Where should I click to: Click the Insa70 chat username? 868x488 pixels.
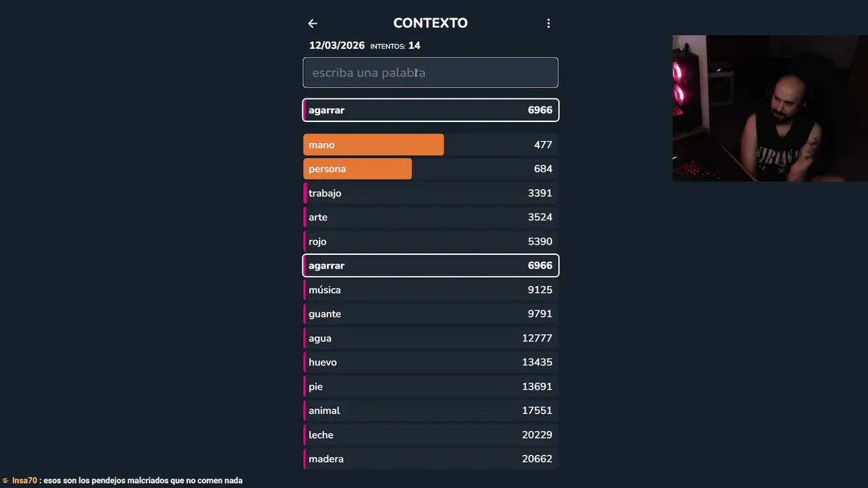click(24, 481)
